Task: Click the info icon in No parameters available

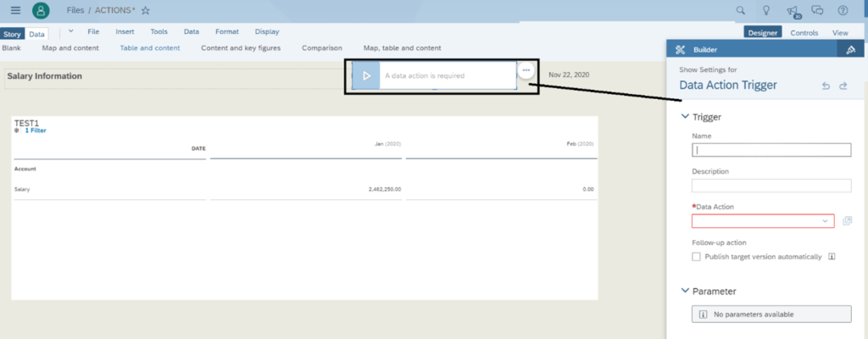Action: [x=704, y=314]
